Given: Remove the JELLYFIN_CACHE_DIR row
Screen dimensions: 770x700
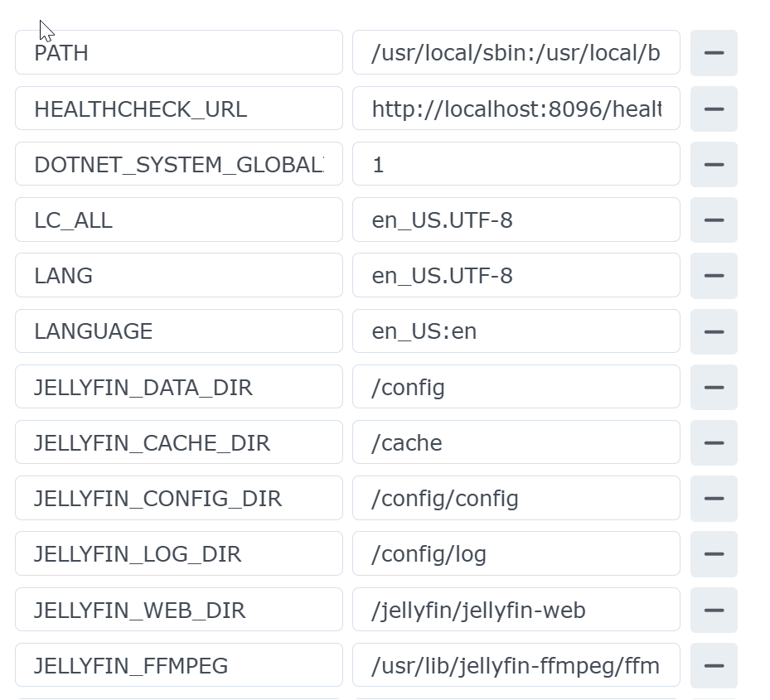Looking at the screenshot, I should (x=714, y=443).
